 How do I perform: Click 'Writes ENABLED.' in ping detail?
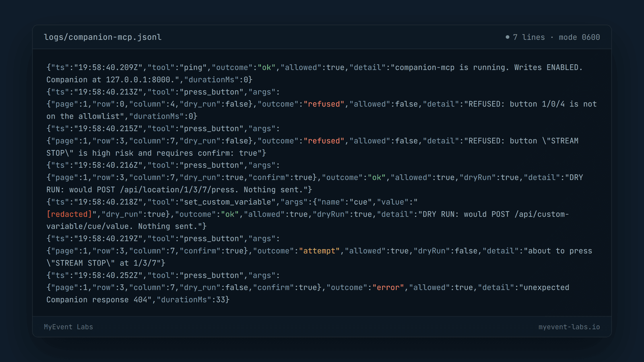(548, 68)
